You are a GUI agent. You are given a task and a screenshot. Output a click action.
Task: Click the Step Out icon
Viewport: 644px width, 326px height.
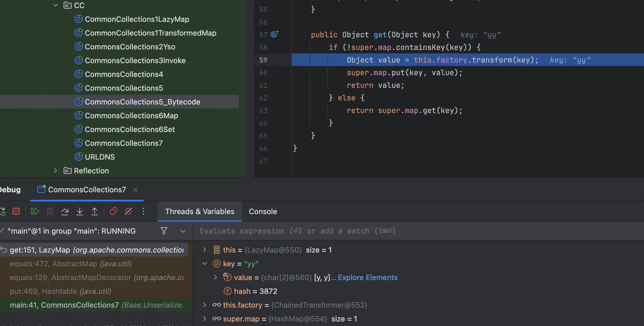pyautogui.click(x=95, y=211)
